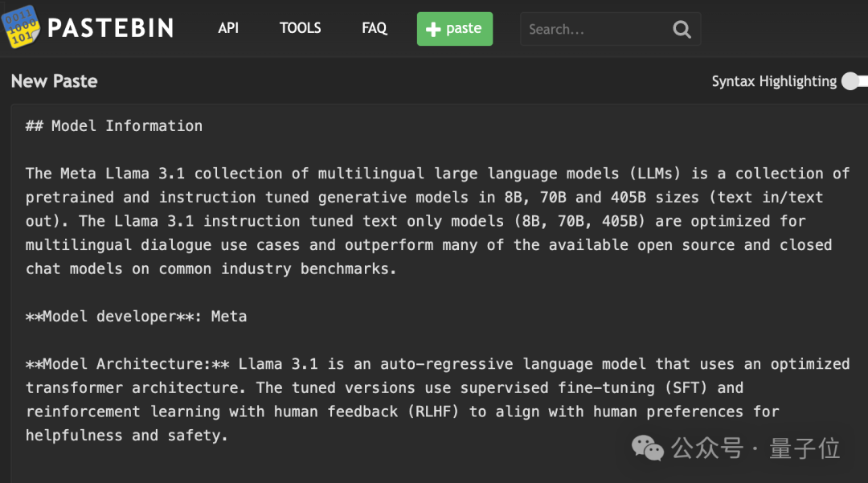Click the line starting 'multilingual dialogue use cases'
Image resolution: width=868 pixels, height=483 pixels.
point(429,245)
